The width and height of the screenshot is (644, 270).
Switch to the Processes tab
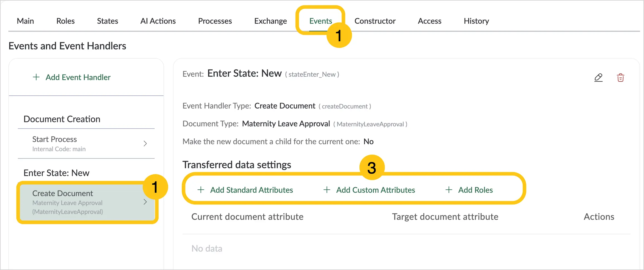coord(215,21)
